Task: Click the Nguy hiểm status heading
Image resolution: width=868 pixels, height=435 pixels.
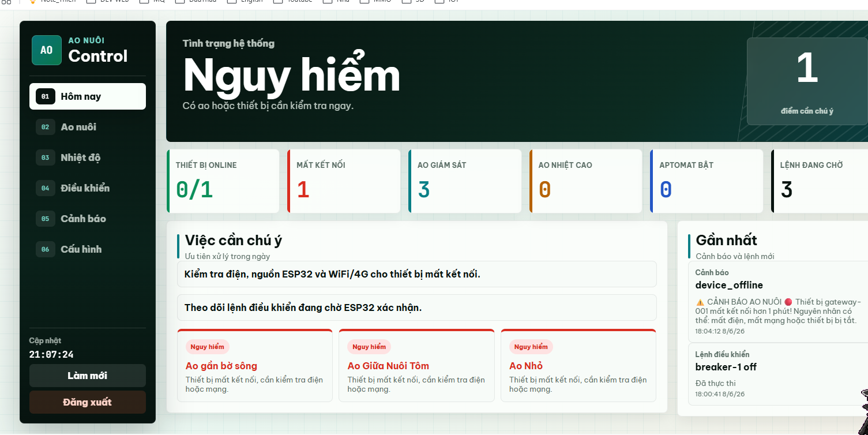Action: pos(292,76)
